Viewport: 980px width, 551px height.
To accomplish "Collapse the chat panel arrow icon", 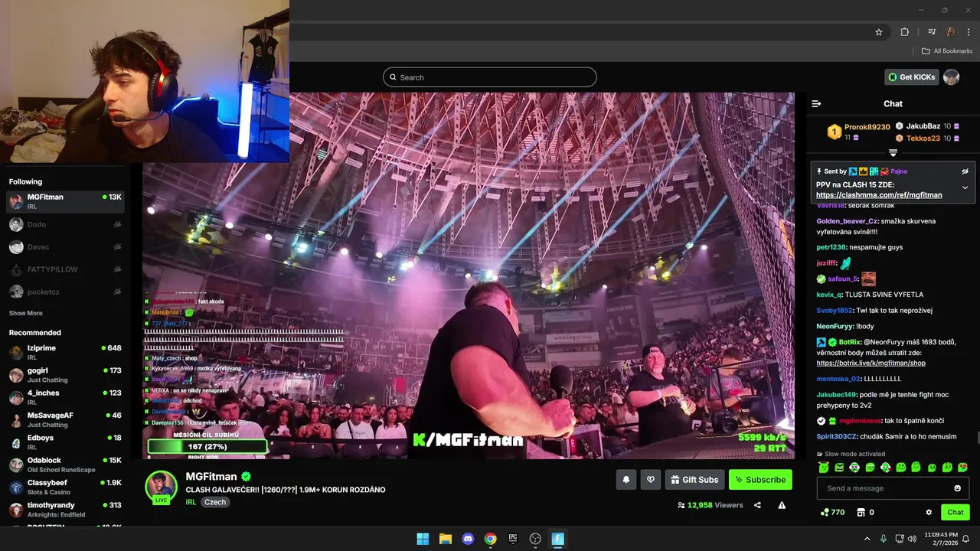I will [816, 103].
